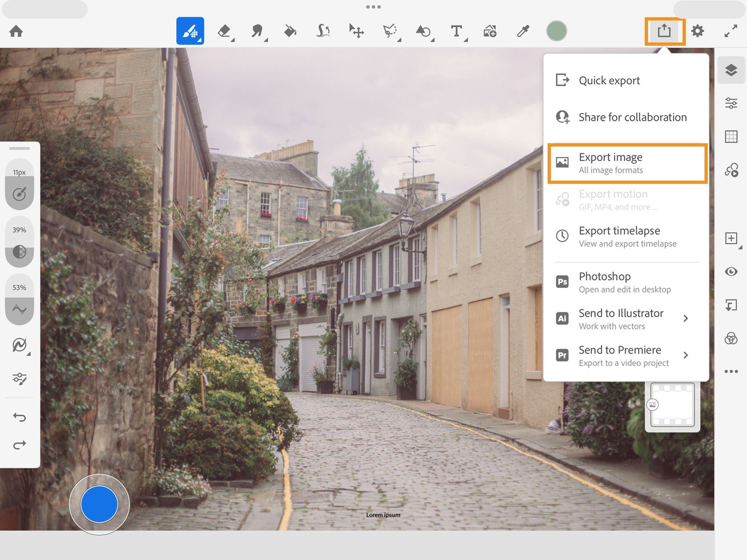Open the Precision grid panel
The height and width of the screenshot is (560, 747).
731,137
